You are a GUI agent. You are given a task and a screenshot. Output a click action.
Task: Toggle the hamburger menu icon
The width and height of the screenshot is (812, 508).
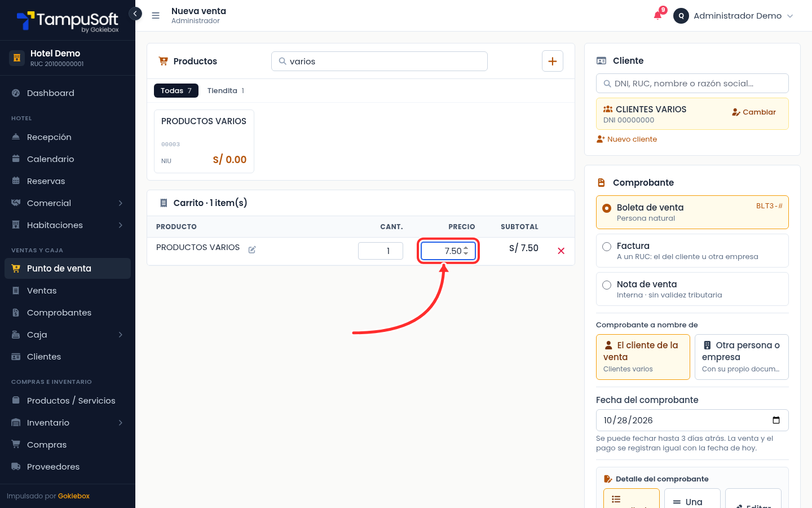156,16
